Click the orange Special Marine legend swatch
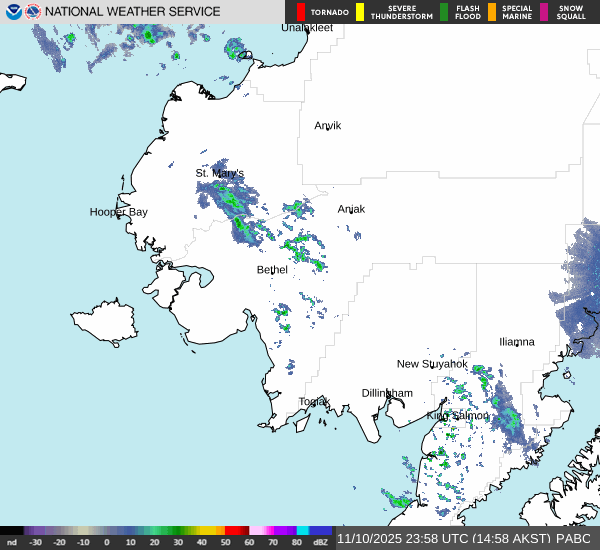This screenshot has height=550, width=600. coord(491,12)
